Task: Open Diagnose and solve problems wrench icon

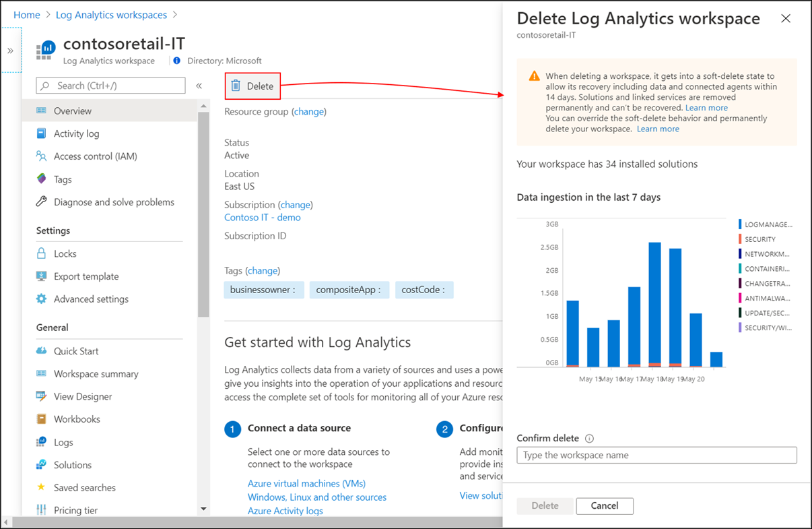Action: [x=42, y=202]
